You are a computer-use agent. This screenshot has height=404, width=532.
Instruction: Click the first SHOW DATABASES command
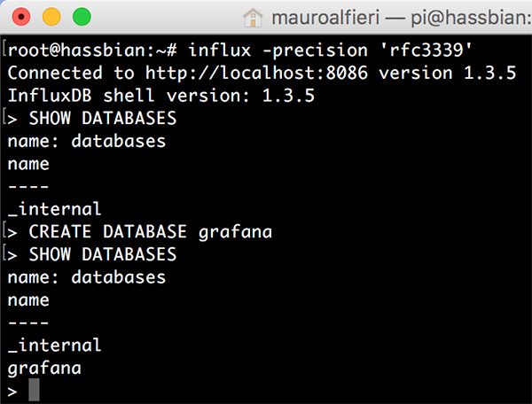tap(103, 119)
